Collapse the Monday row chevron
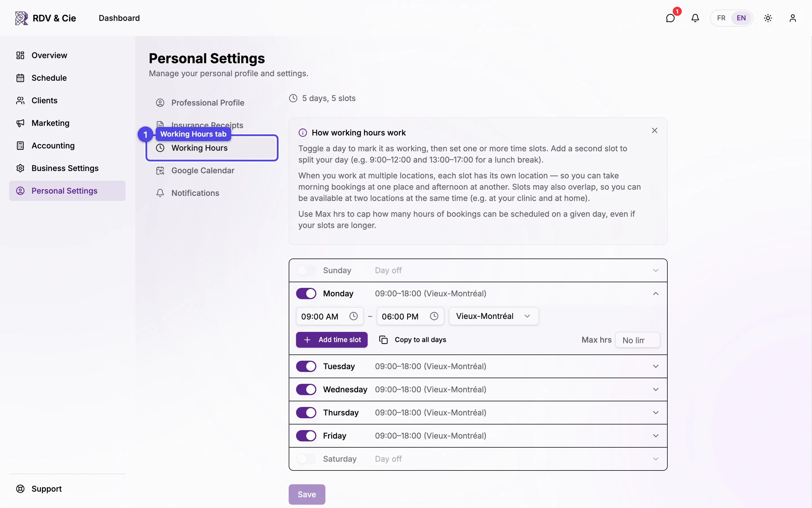This screenshot has height=508, width=812. coord(656,294)
